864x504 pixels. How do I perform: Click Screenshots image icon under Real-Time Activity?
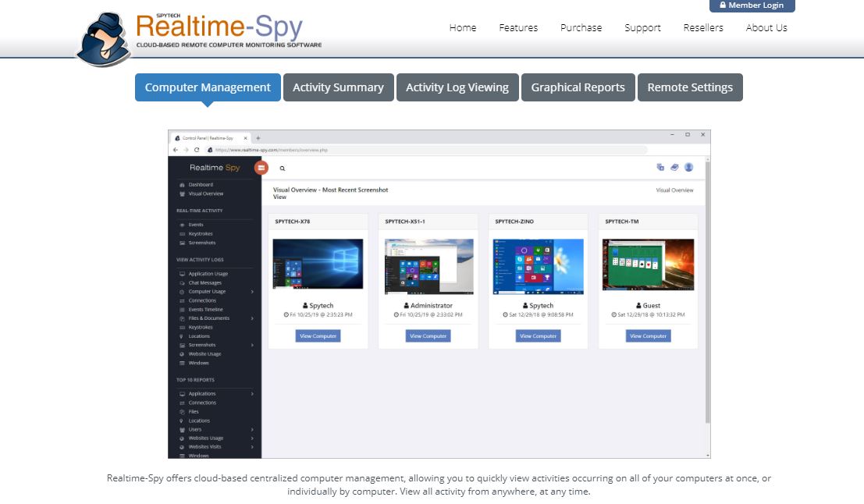182,243
